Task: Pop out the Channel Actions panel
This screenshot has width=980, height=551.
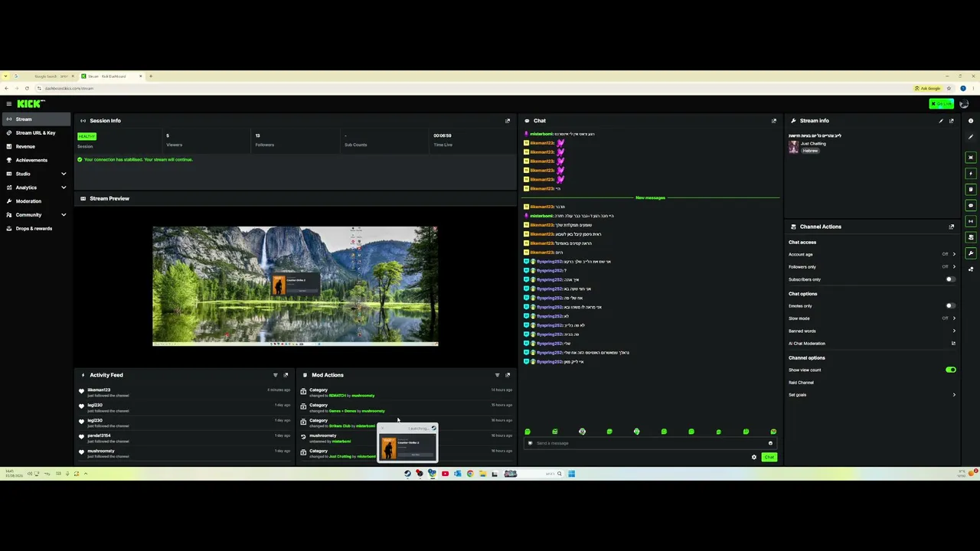Action: point(952,227)
